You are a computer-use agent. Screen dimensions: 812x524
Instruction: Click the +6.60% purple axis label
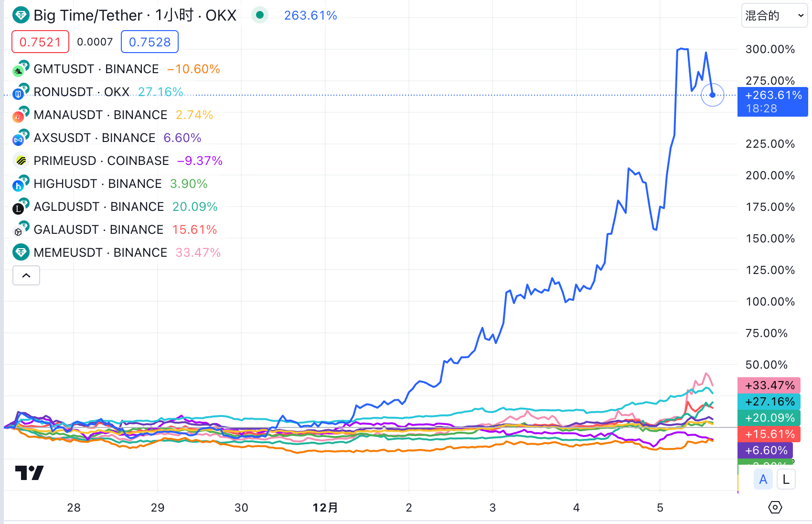(766, 450)
